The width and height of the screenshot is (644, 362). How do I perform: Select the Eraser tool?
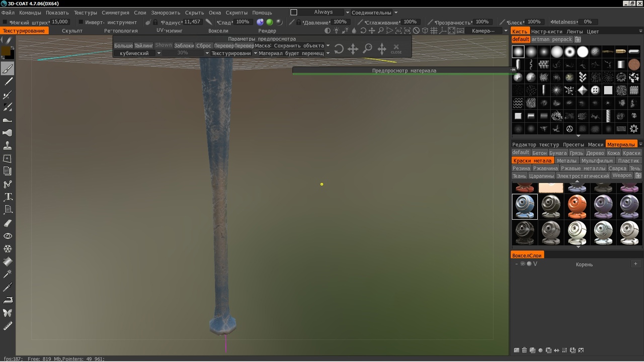[x=8, y=223]
